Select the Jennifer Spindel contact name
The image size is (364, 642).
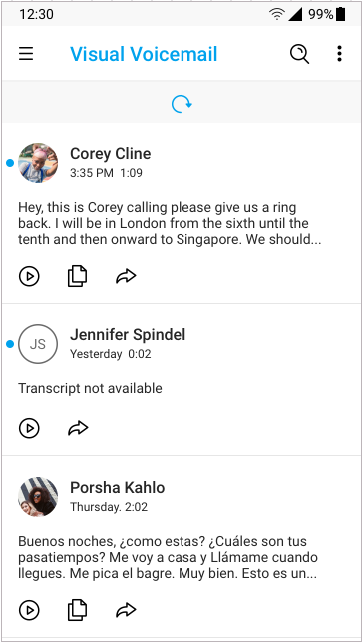[x=128, y=334]
